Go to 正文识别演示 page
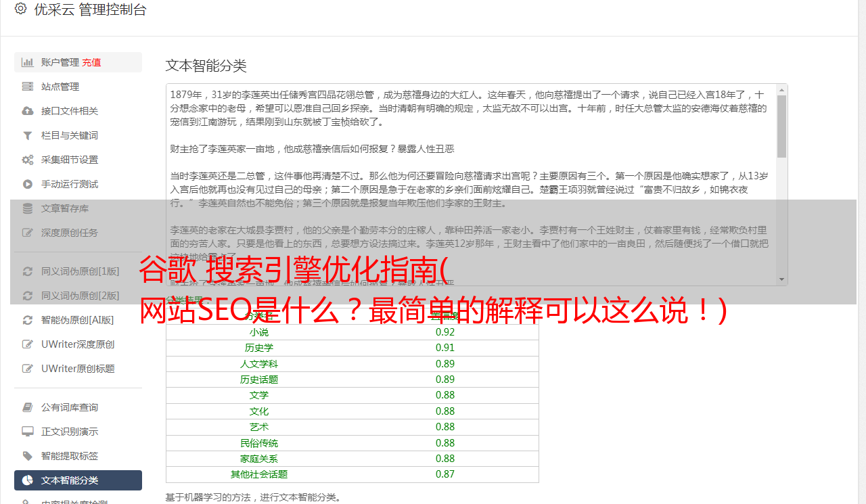 pyautogui.click(x=78, y=432)
